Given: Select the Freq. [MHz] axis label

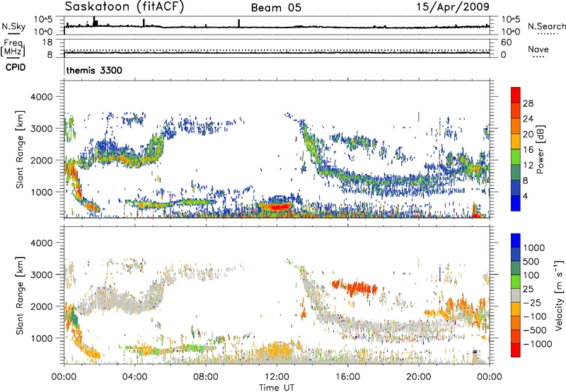Looking at the screenshot, I should pos(13,48).
